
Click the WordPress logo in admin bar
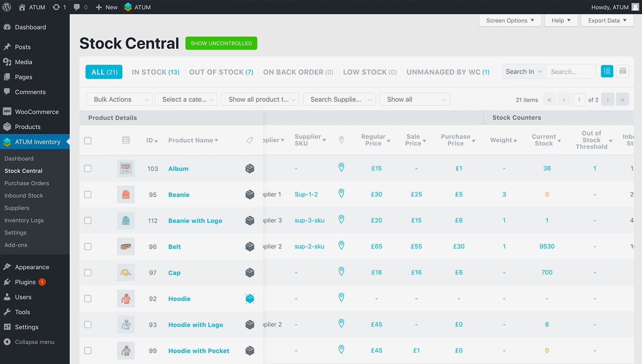[7, 7]
